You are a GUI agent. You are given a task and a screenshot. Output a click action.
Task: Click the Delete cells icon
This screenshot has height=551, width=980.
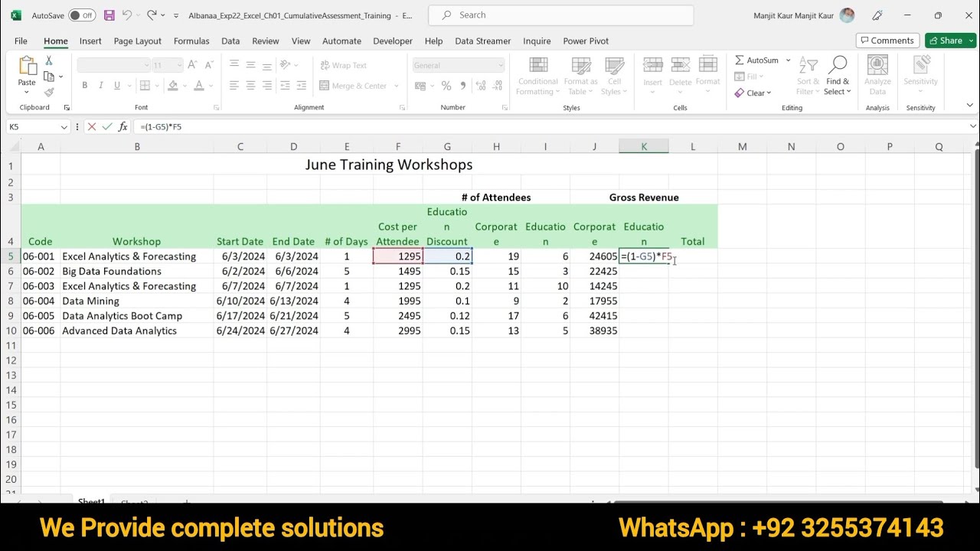click(x=680, y=66)
